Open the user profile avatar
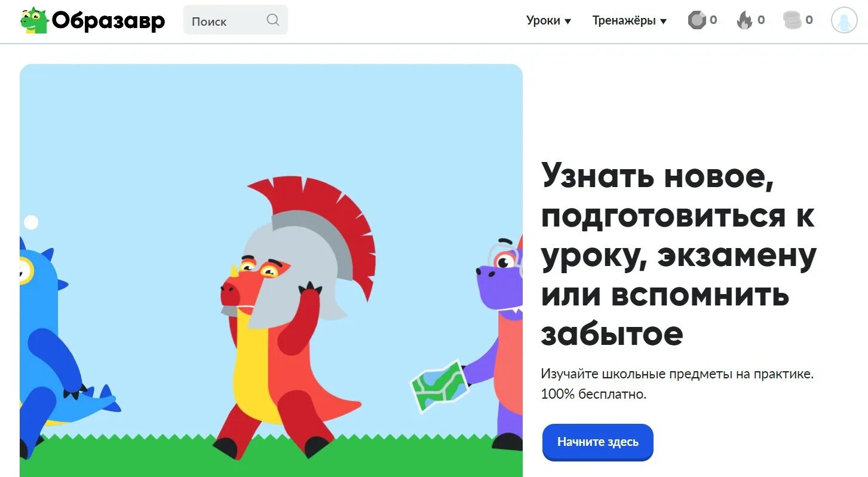 coord(844,20)
